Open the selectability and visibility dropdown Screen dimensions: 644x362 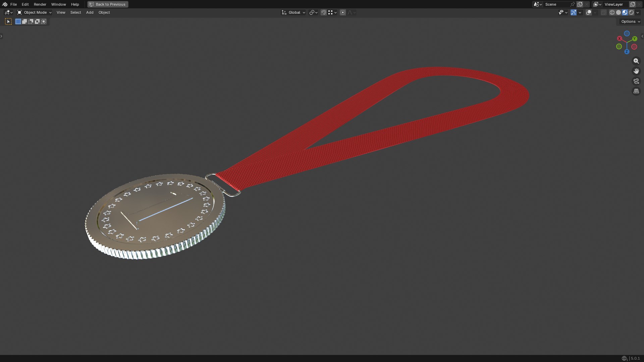tap(563, 12)
